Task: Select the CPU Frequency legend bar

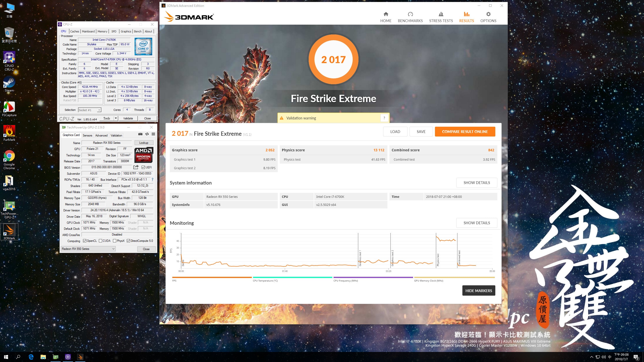Action: [373, 278]
